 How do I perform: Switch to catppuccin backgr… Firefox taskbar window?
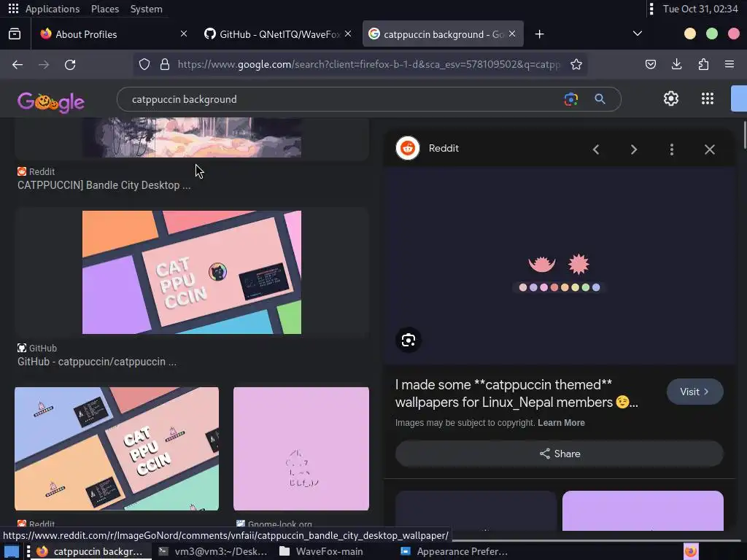click(x=91, y=551)
